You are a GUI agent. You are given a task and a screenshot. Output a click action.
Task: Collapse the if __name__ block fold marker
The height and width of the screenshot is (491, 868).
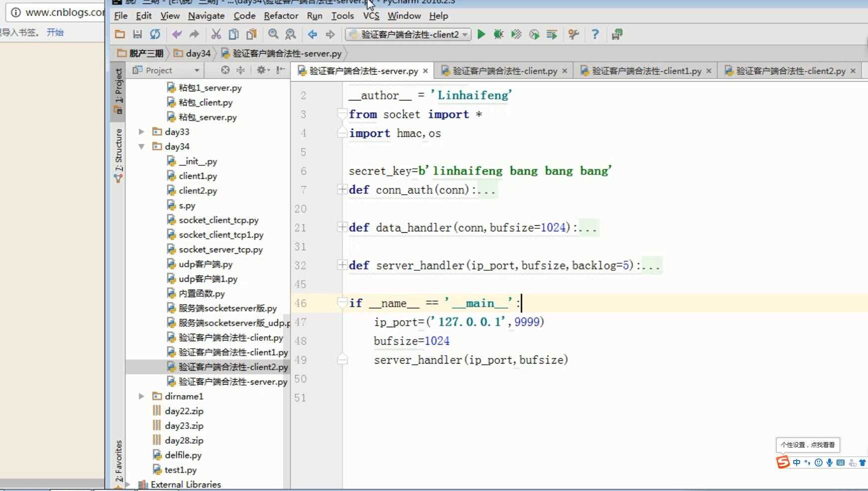point(342,303)
